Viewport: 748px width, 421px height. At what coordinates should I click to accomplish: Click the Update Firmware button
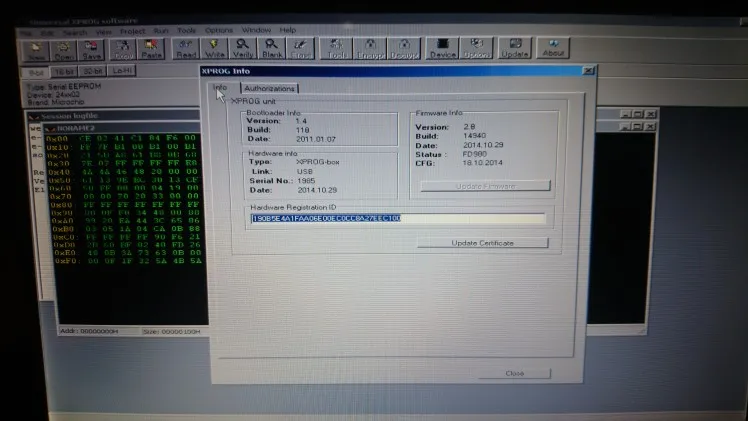485,186
